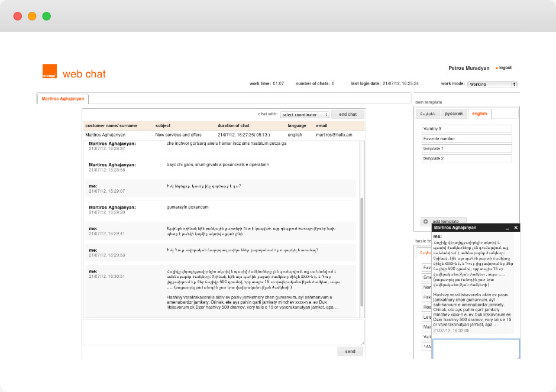This screenshot has height=392, width=556.
Task: Click the red macOS close dot
Action: 18,17
